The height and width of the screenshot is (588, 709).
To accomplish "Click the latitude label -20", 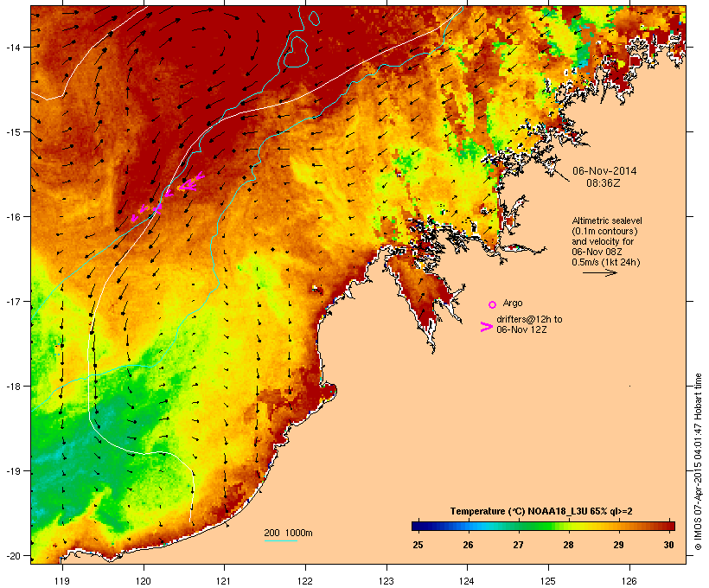I will point(13,556).
